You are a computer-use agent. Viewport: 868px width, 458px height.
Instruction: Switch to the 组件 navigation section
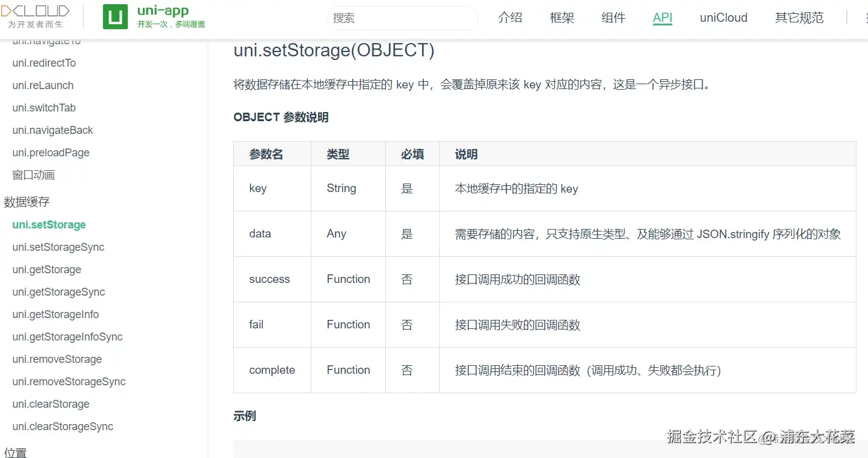[613, 18]
